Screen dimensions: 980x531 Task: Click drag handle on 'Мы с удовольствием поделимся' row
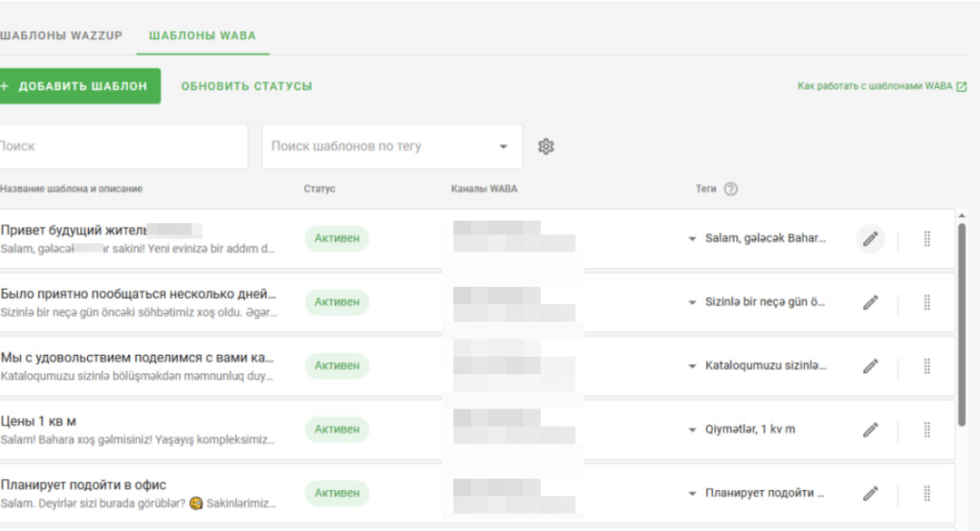click(x=926, y=366)
